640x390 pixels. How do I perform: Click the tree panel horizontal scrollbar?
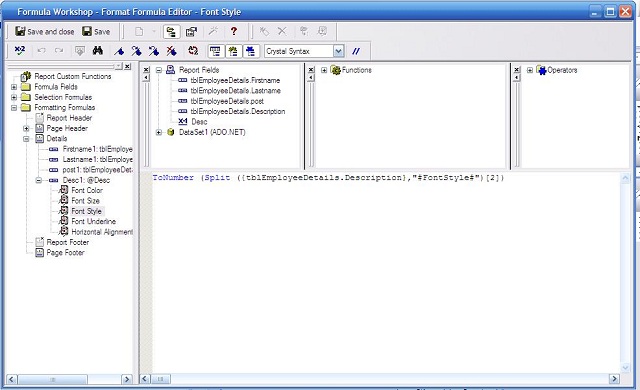[x=70, y=379]
